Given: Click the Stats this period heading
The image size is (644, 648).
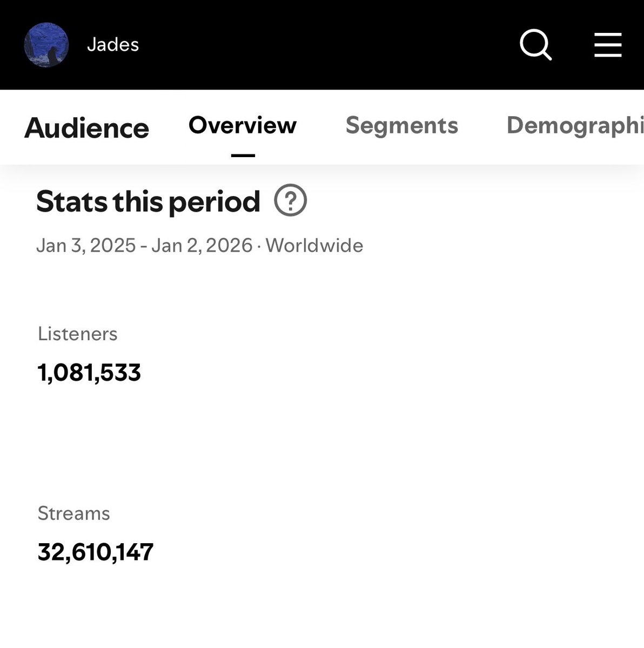Looking at the screenshot, I should coord(148,202).
